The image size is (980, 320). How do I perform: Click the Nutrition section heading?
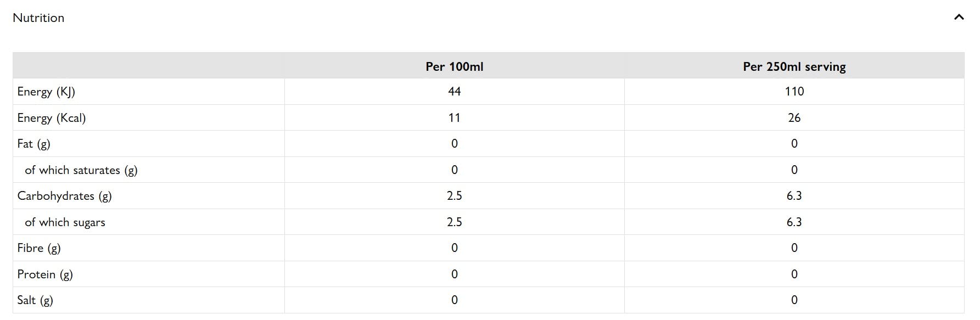[x=38, y=18]
